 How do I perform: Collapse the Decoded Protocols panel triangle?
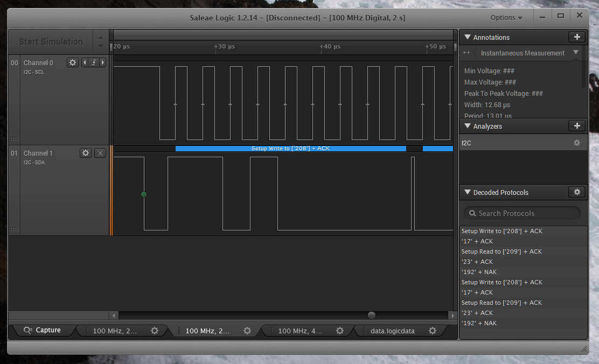[467, 192]
